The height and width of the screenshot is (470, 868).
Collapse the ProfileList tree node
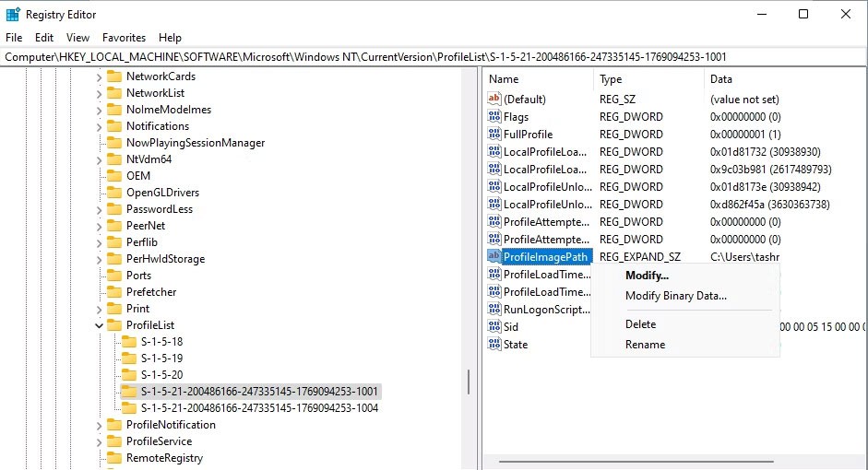click(99, 325)
